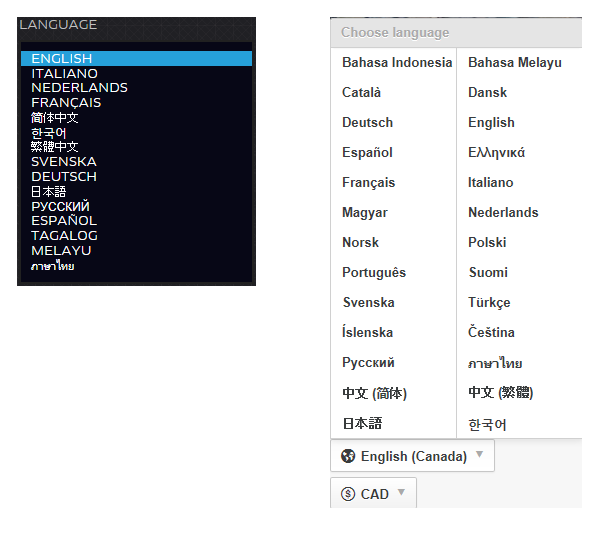Pick Ελληνικά from the language grid
The width and height of the screenshot is (600, 550).
pos(496,152)
